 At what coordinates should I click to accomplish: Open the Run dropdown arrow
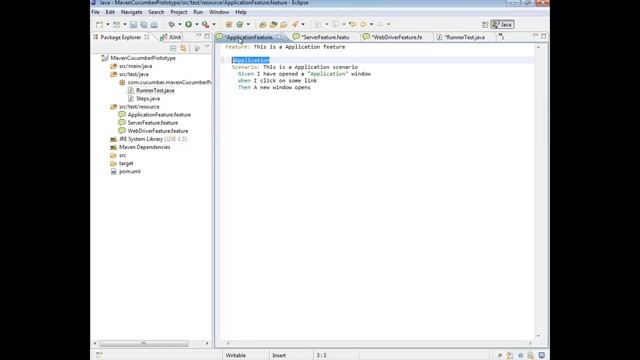(x=197, y=24)
